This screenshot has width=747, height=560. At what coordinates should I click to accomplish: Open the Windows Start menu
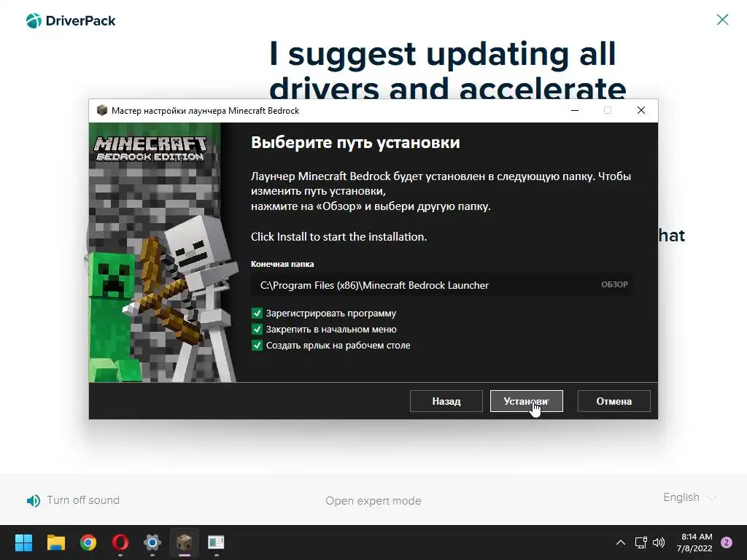pyautogui.click(x=23, y=542)
